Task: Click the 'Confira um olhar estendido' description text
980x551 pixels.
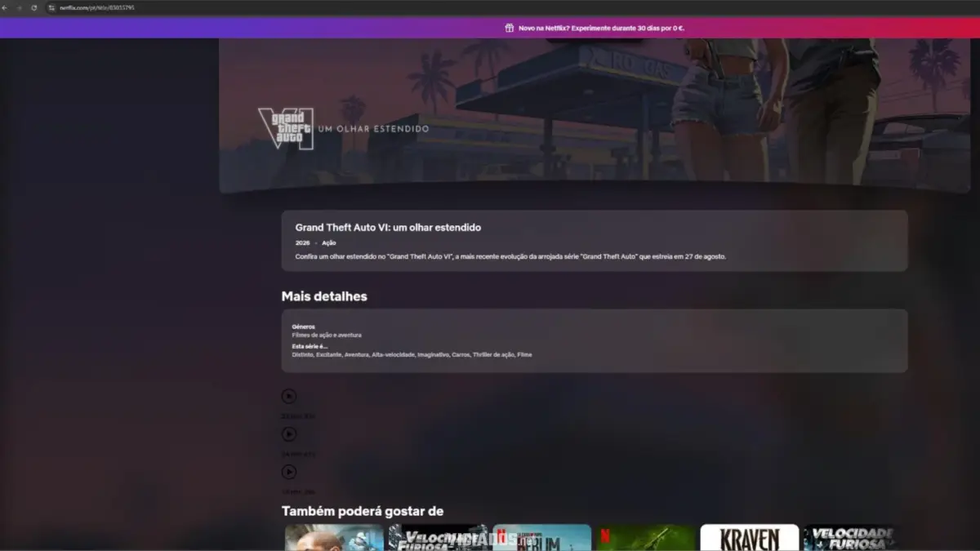Action: click(x=510, y=256)
